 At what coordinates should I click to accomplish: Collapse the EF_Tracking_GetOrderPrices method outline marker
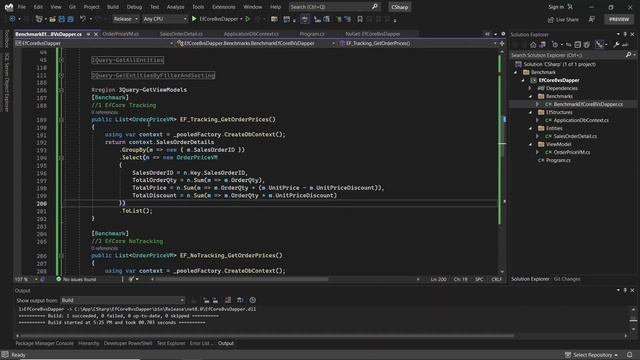[x=61, y=120]
